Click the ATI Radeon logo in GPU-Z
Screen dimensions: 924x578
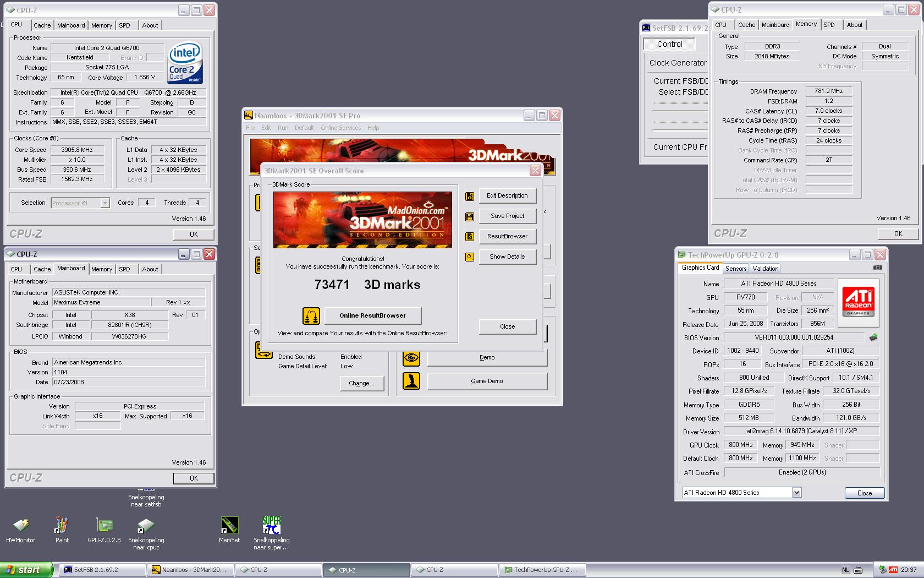click(858, 302)
